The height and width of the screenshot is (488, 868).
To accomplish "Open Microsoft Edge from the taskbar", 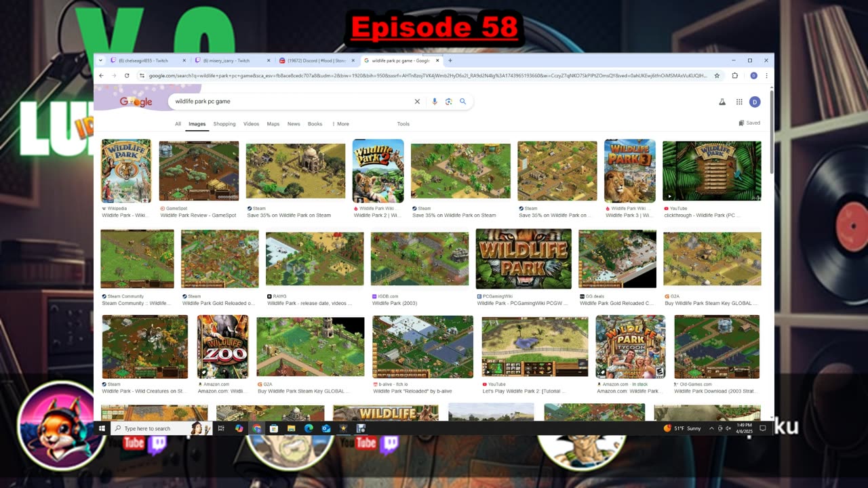I will pos(309,428).
